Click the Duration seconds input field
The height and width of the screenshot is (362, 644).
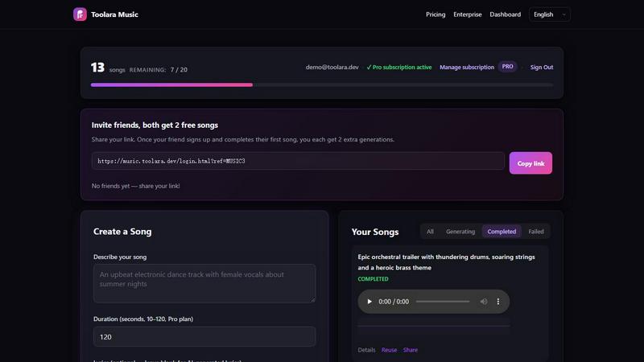tap(204, 337)
